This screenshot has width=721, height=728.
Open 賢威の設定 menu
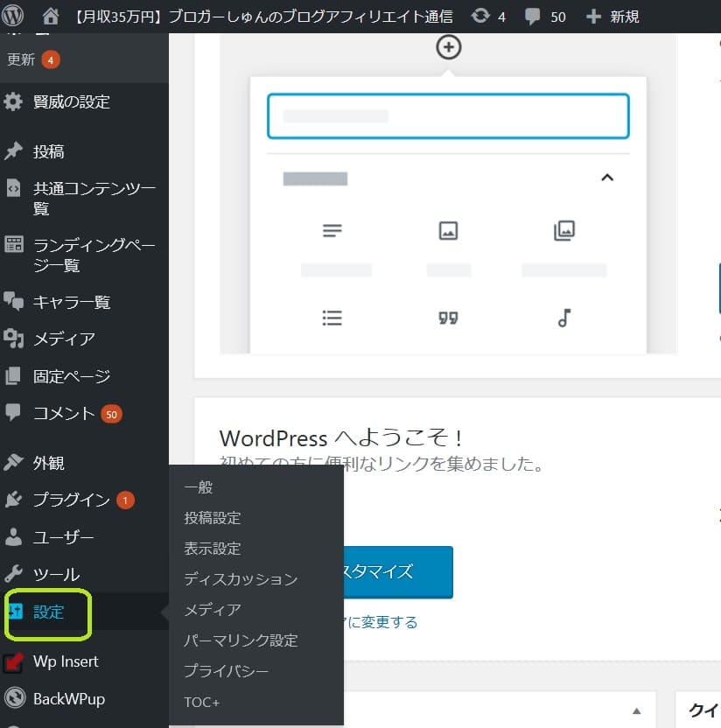72,101
